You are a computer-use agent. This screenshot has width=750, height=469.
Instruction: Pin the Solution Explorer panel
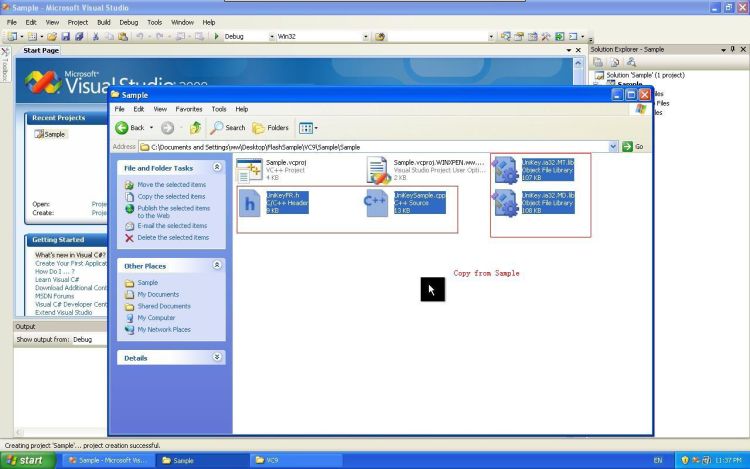tap(733, 49)
